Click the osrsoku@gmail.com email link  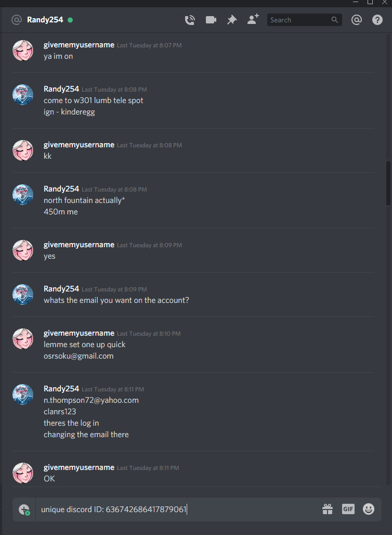tap(79, 356)
